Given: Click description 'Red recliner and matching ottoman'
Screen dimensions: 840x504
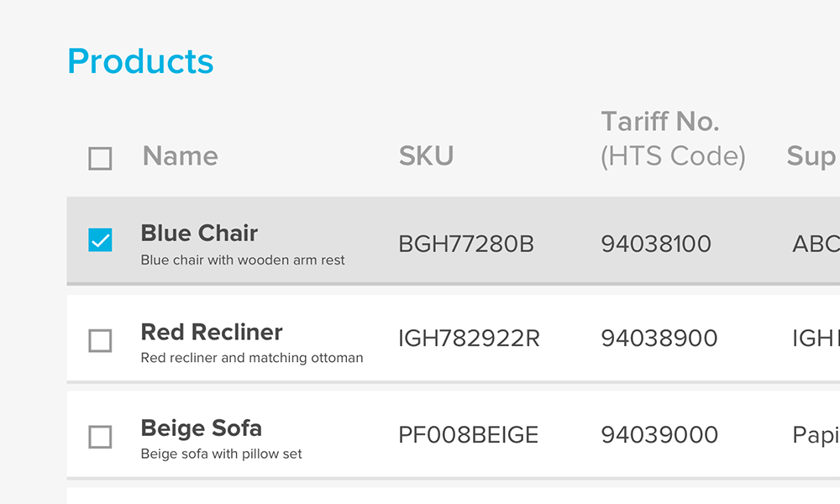Looking at the screenshot, I should pyautogui.click(x=252, y=358).
